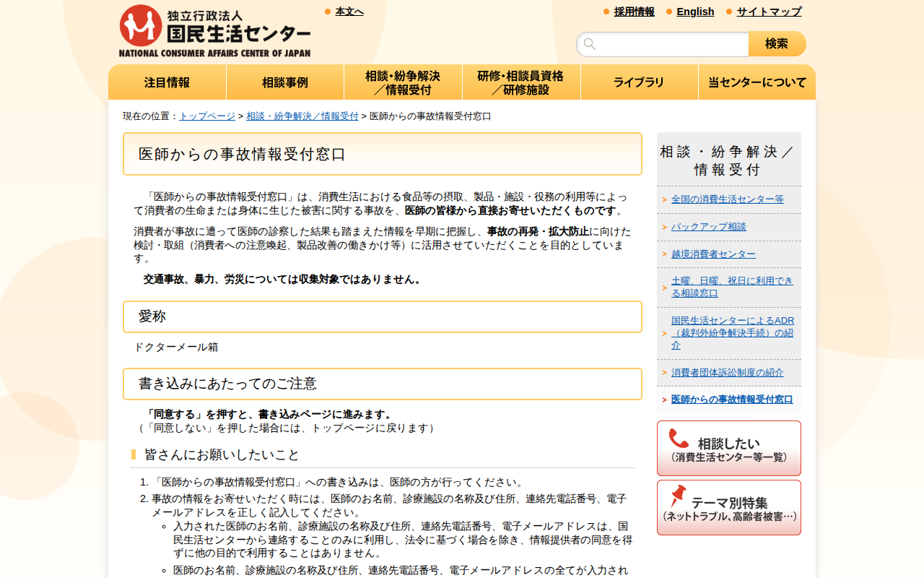Open 研修・相談員資格／研修施設 navigation tab
924x578 pixels.
click(x=521, y=82)
